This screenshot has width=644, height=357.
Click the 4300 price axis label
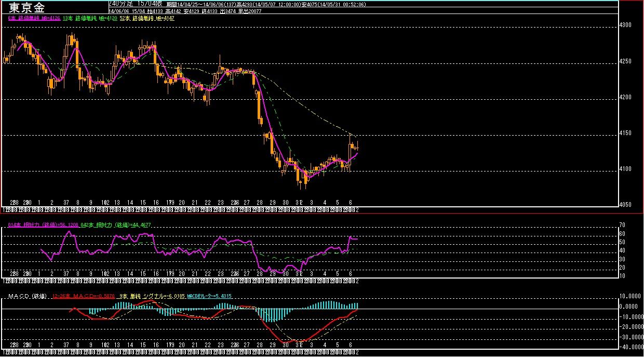[x=626, y=25]
